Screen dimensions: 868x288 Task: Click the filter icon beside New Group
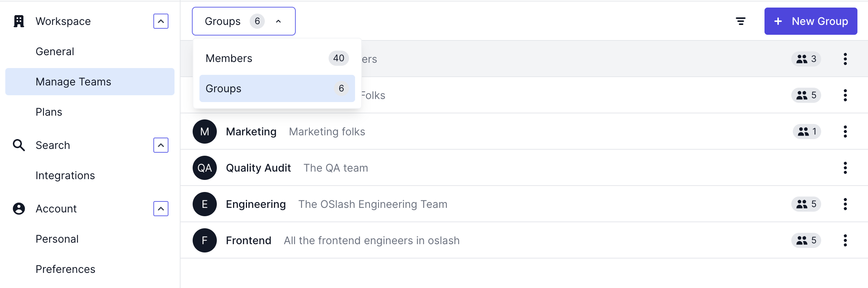[x=740, y=21]
